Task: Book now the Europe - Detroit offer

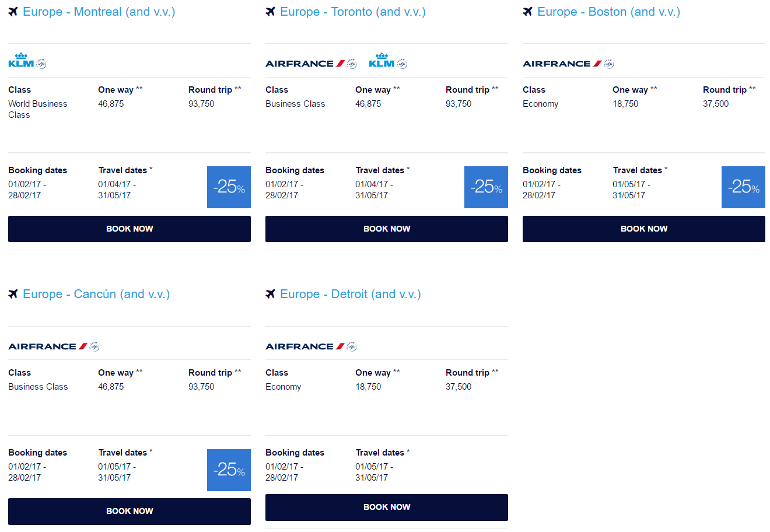Action: click(387, 508)
